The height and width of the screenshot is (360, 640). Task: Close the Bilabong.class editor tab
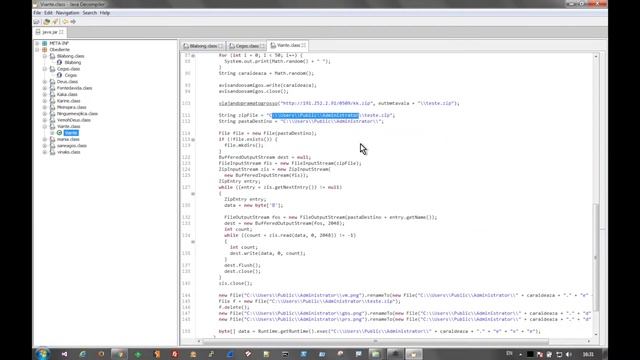coord(220,46)
